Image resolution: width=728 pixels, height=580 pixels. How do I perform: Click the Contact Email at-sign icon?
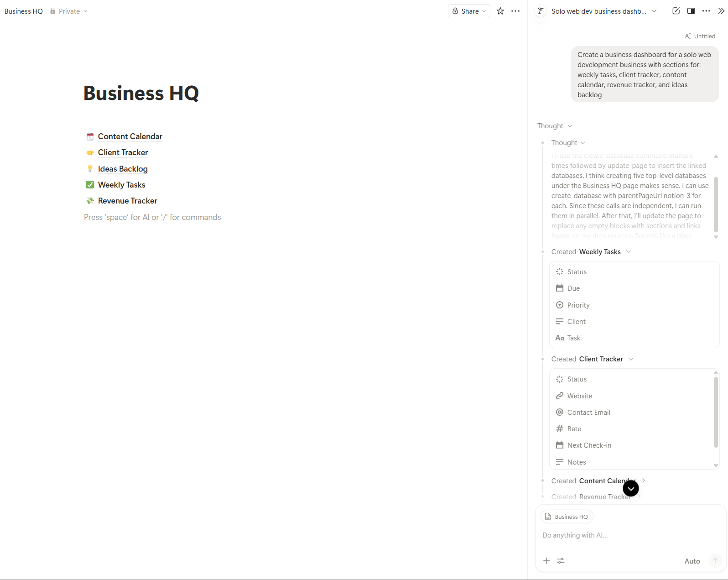tap(560, 412)
